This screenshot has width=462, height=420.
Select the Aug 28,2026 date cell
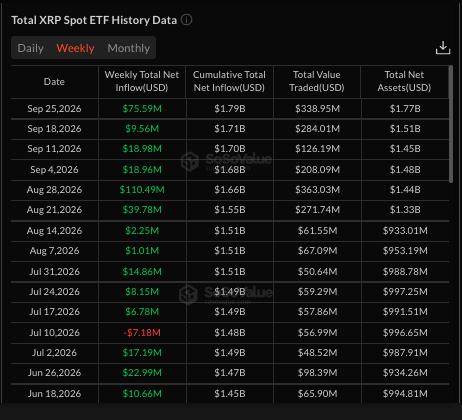tap(54, 190)
